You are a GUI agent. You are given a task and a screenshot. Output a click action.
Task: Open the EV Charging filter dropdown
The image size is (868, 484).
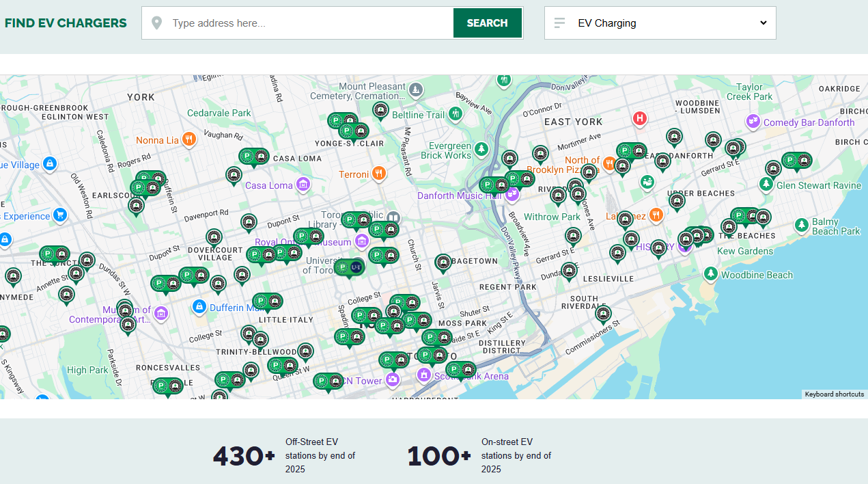[672, 23]
